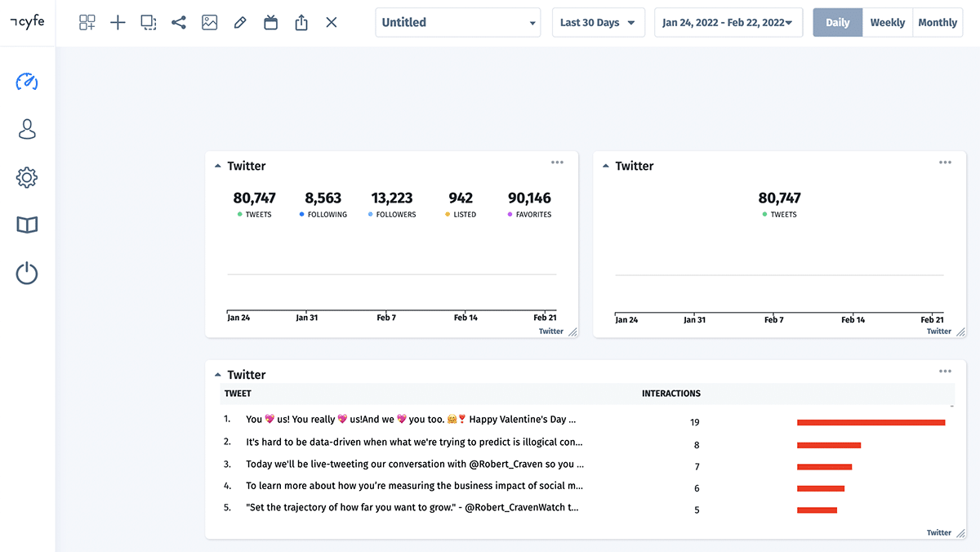
Task: Click the business impact of social tweet
Action: click(414, 486)
